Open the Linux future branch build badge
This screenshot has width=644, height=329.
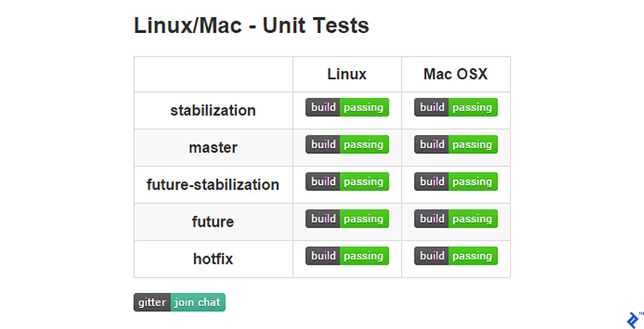(347, 219)
